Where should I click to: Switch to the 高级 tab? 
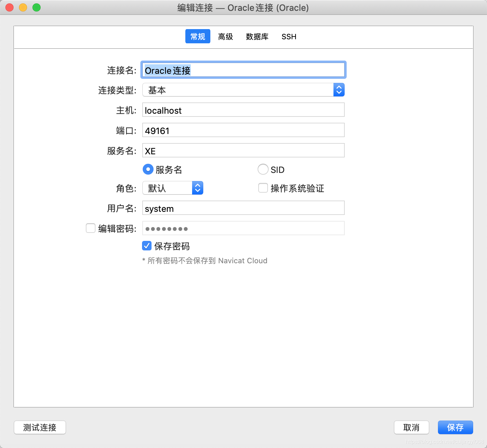pos(226,37)
